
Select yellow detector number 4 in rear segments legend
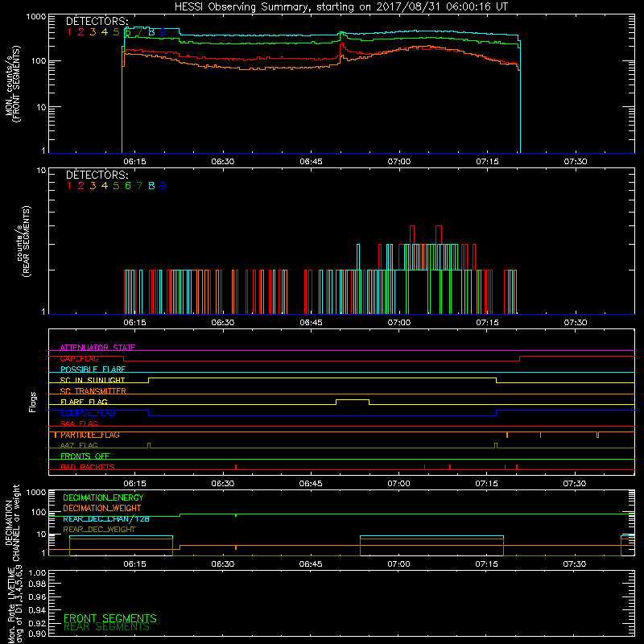[x=105, y=186]
